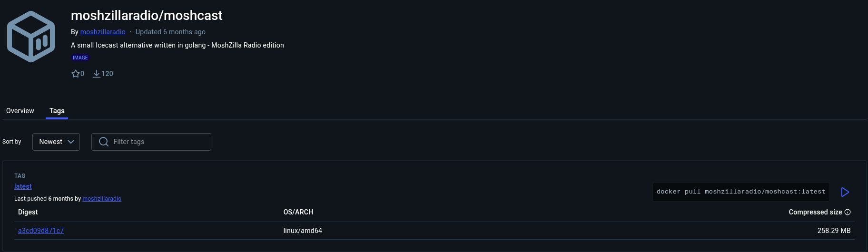
Task: Open digest a3cd09d871c7
Action: click(41, 231)
